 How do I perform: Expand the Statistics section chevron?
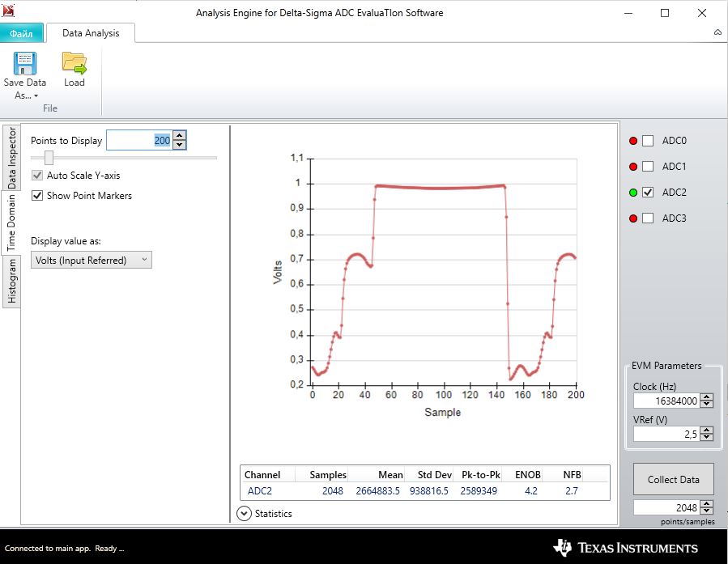(x=245, y=514)
